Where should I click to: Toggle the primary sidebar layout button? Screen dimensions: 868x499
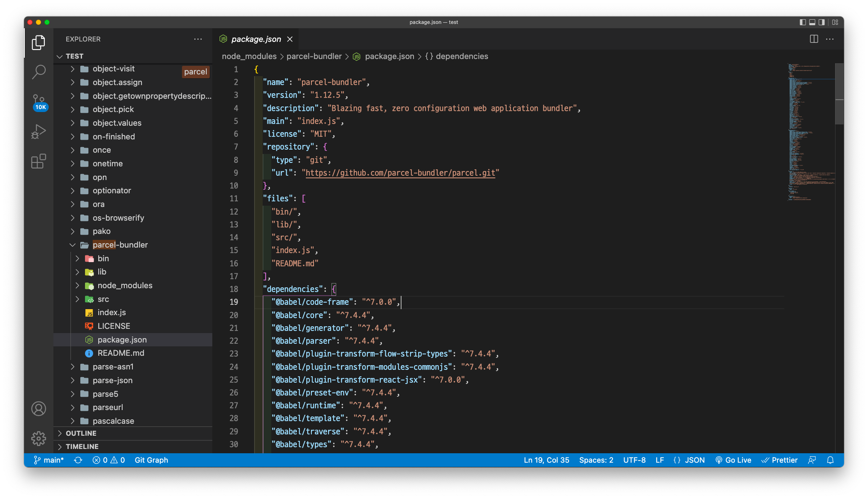pyautogui.click(x=803, y=22)
